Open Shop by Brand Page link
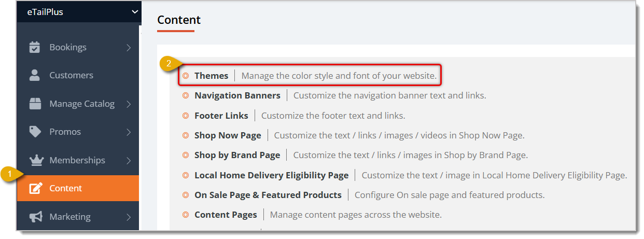Viewport: 644px width, 239px height. [237, 155]
